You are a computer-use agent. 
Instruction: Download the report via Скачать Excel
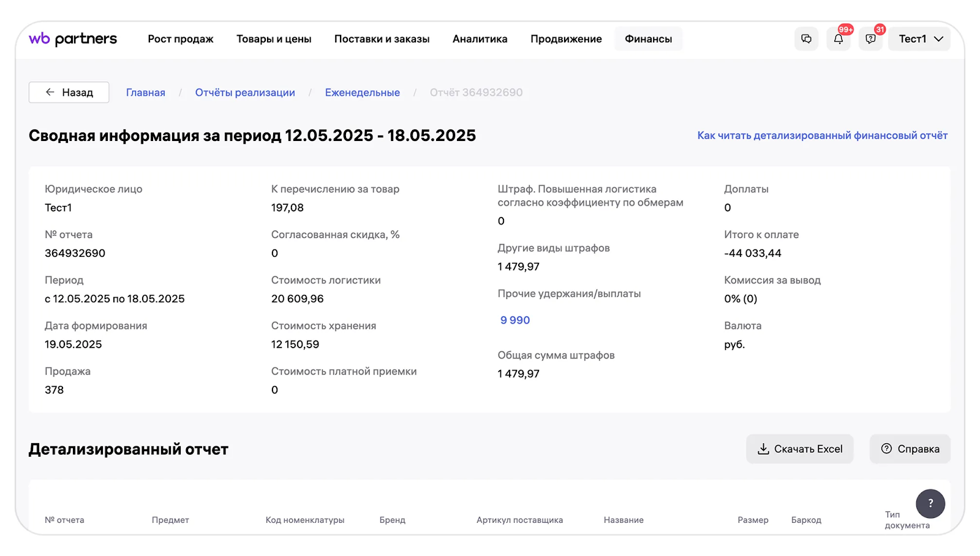[800, 449]
